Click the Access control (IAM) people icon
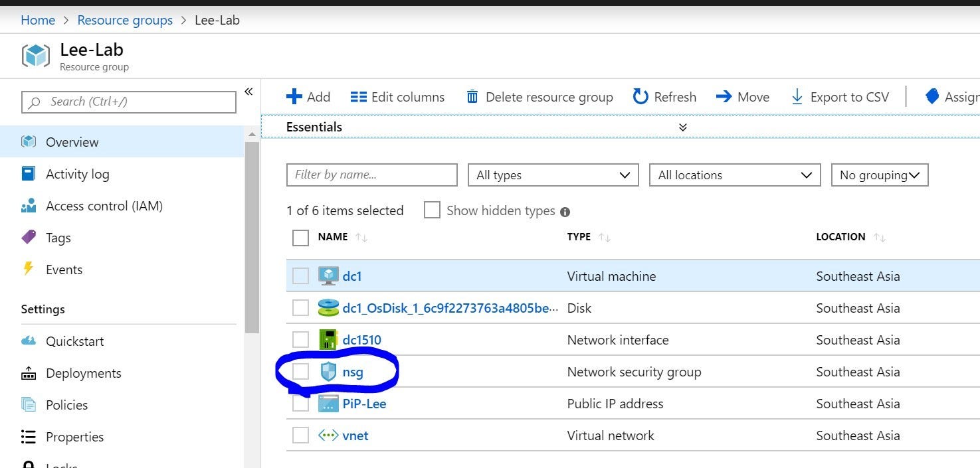The width and height of the screenshot is (980, 468). click(29, 206)
